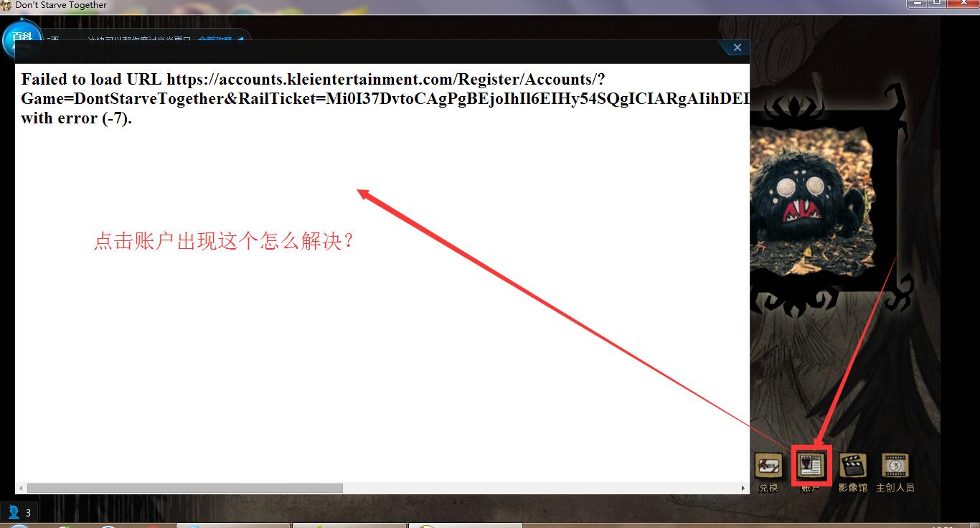Click the blue player count icon
The height and width of the screenshot is (528, 980).
point(14,512)
